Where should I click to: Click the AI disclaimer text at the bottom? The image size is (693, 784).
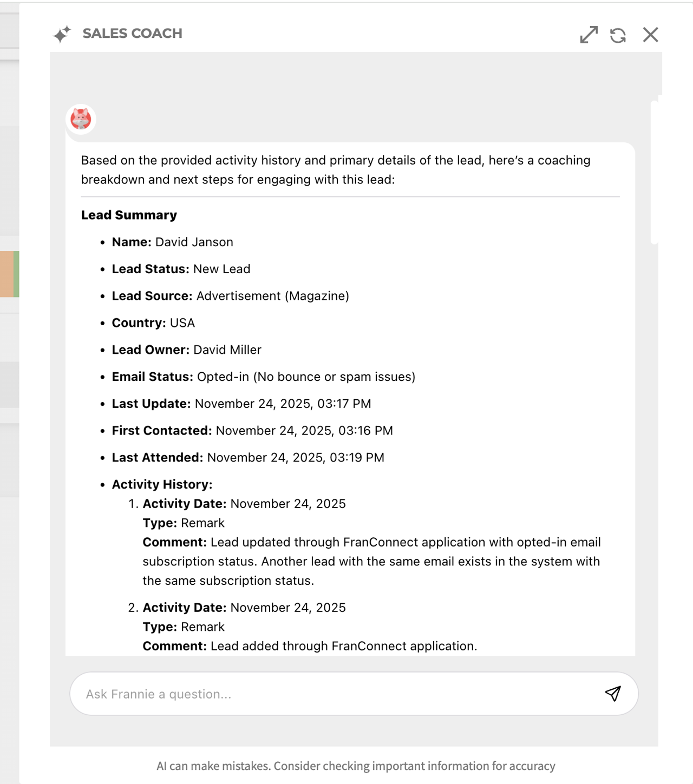[355, 766]
